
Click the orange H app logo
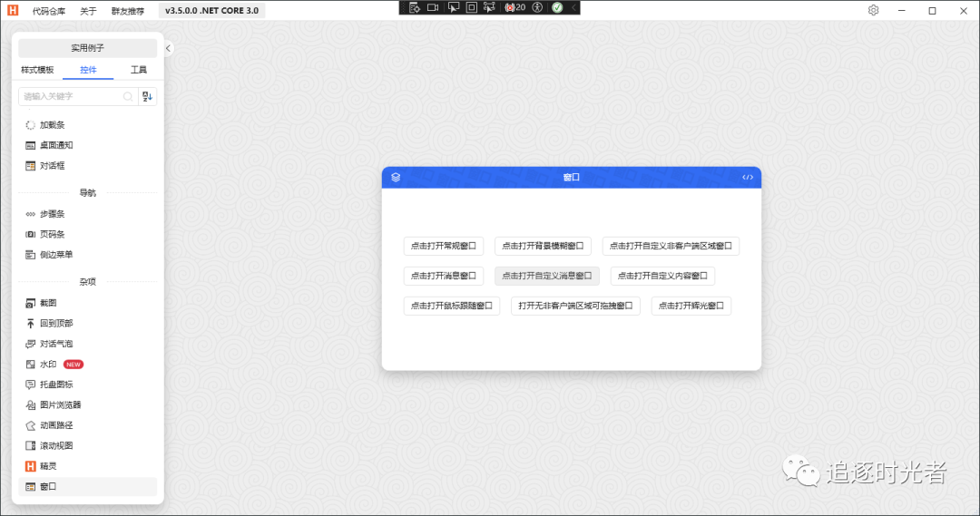pyautogui.click(x=13, y=10)
